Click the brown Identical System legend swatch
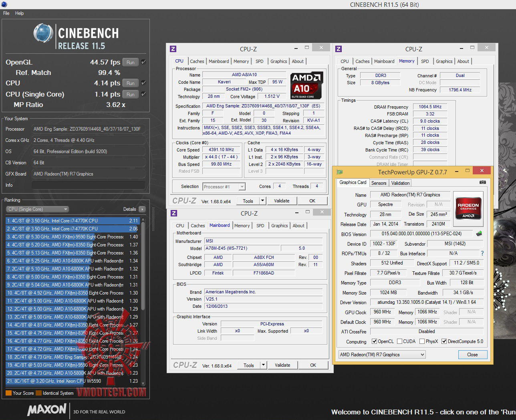The image size is (516, 420). pyautogui.click(x=38, y=393)
